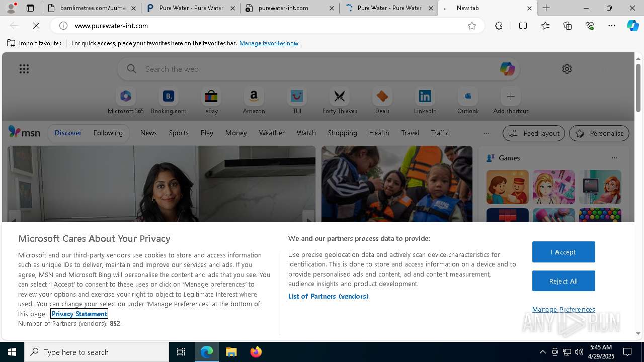The image size is (644, 362).
Task: Open Microsoft 365 shortcut
Action: 126,101
